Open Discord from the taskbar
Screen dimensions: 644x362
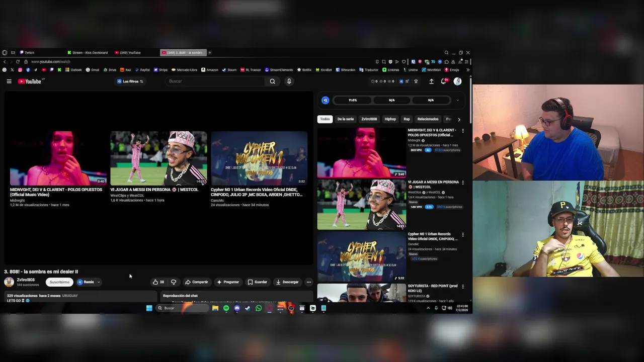pyautogui.click(x=237, y=308)
